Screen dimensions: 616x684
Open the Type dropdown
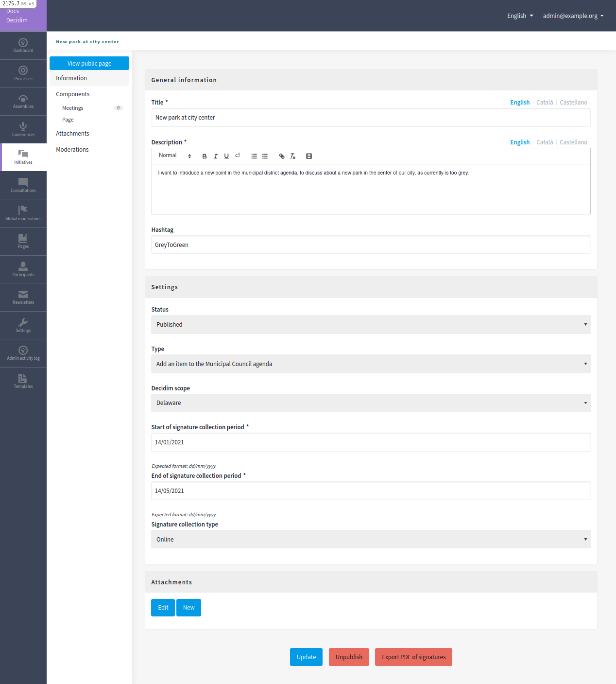(371, 364)
